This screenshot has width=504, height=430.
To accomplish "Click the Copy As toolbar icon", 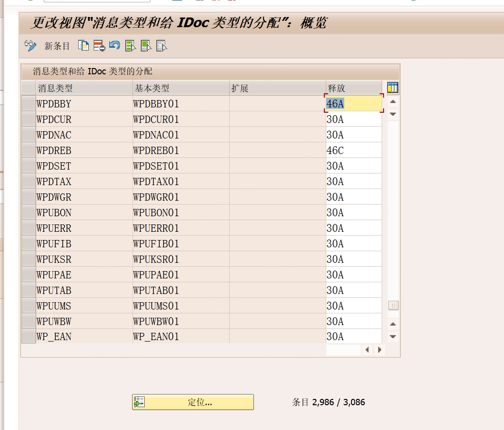I will click(84, 46).
